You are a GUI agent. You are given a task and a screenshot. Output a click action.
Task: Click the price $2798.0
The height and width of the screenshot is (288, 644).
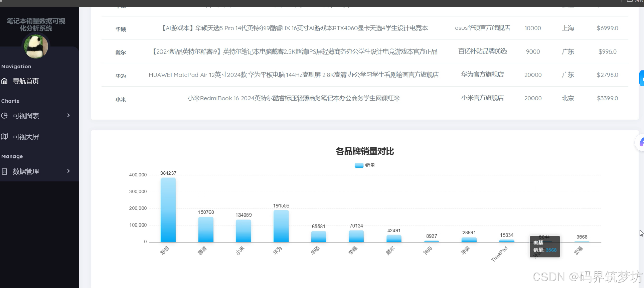click(x=607, y=75)
